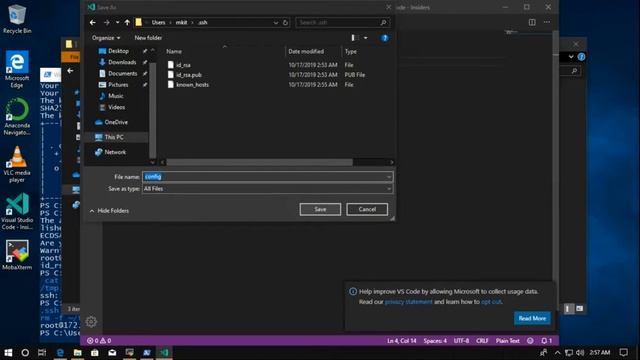The image size is (640, 360).
Task: Change Plain Text language mode
Action: tap(507, 341)
